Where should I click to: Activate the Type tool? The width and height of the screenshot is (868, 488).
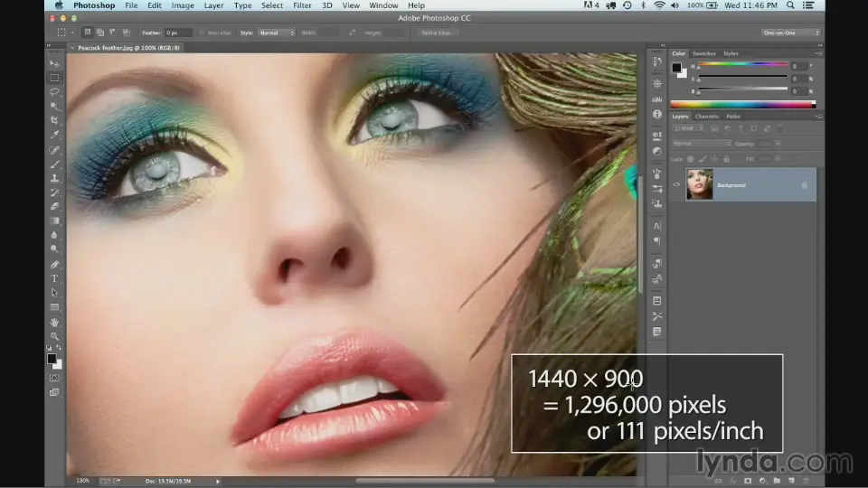pyautogui.click(x=54, y=278)
